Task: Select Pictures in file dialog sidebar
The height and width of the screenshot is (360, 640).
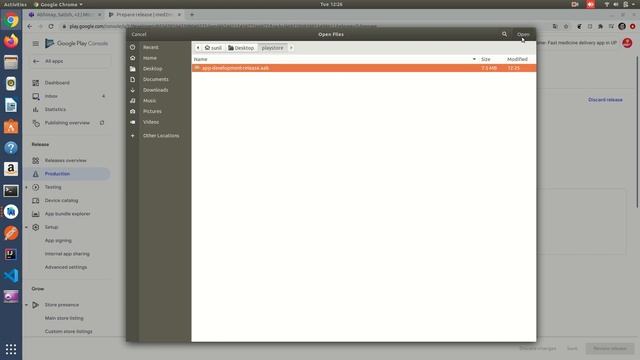Action: [152, 111]
